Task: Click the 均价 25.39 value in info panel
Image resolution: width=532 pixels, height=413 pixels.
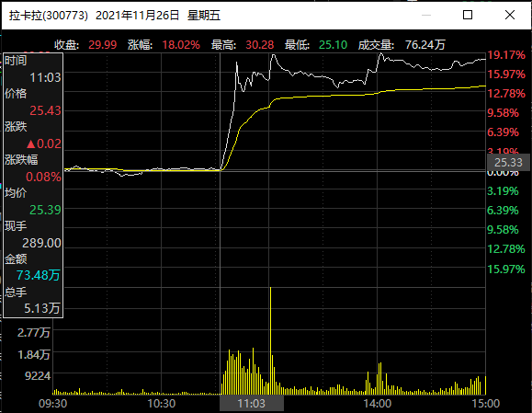Action: tap(45, 210)
